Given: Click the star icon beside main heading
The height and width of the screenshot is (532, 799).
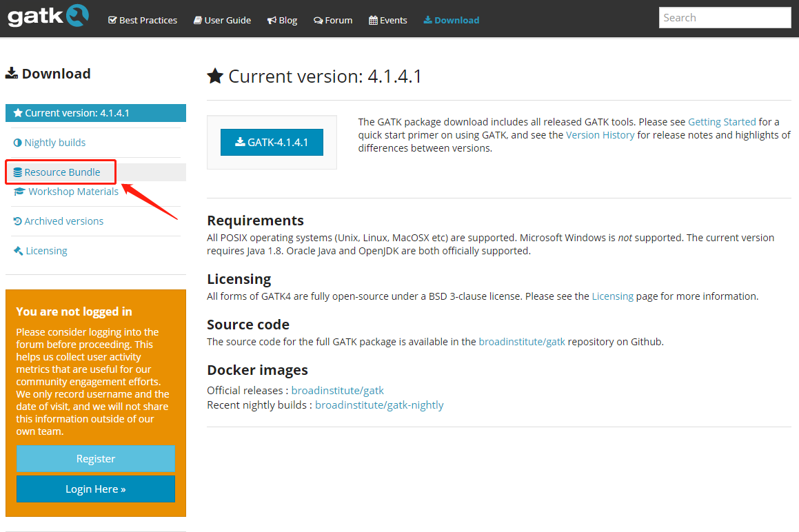Looking at the screenshot, I should pyautogui.click(x=215, y=76).
